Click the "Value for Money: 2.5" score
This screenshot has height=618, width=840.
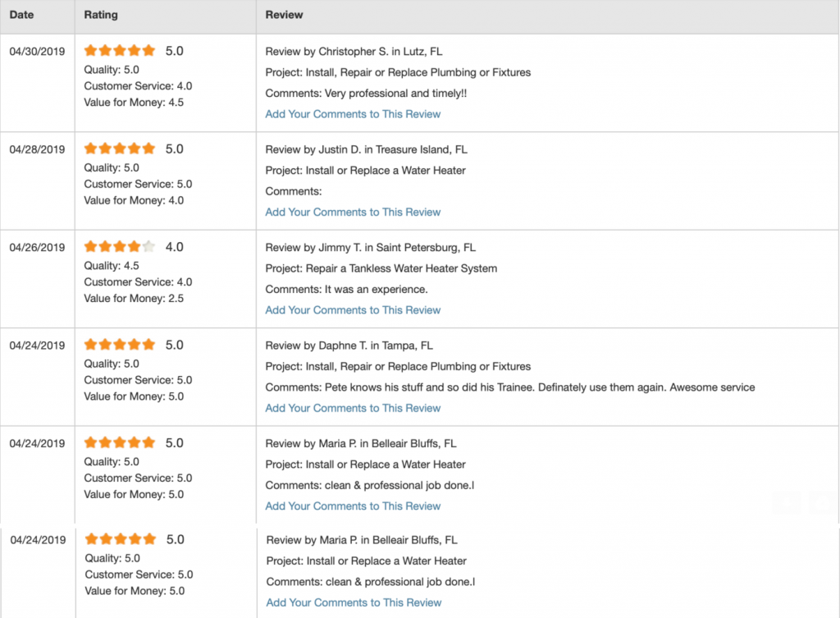click(x=134, y=299)
